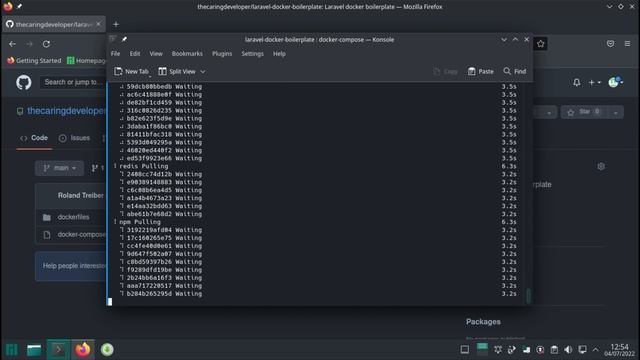Click the 'redis Pulling' line in terminal

click(x=143, y=167)
